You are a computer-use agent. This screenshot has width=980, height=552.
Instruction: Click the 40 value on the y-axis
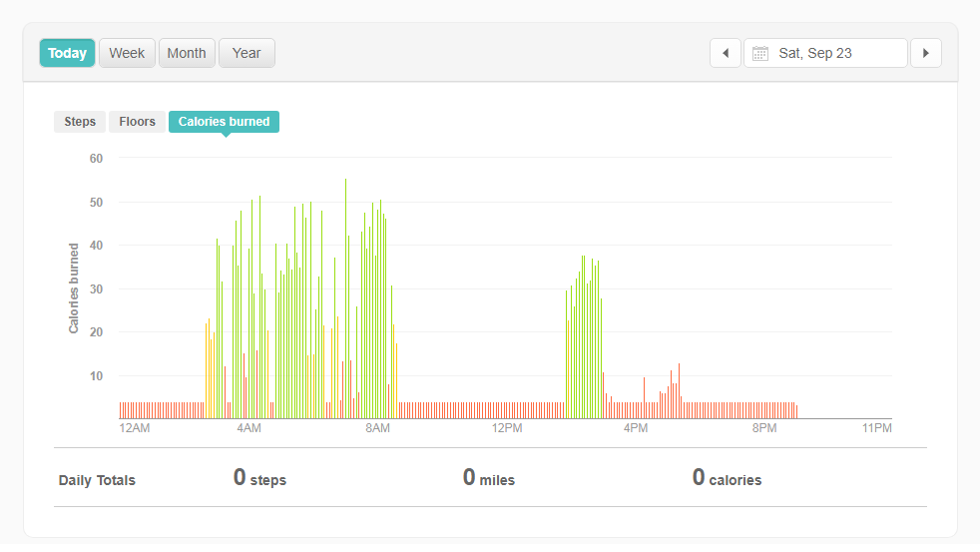(96, 246)
